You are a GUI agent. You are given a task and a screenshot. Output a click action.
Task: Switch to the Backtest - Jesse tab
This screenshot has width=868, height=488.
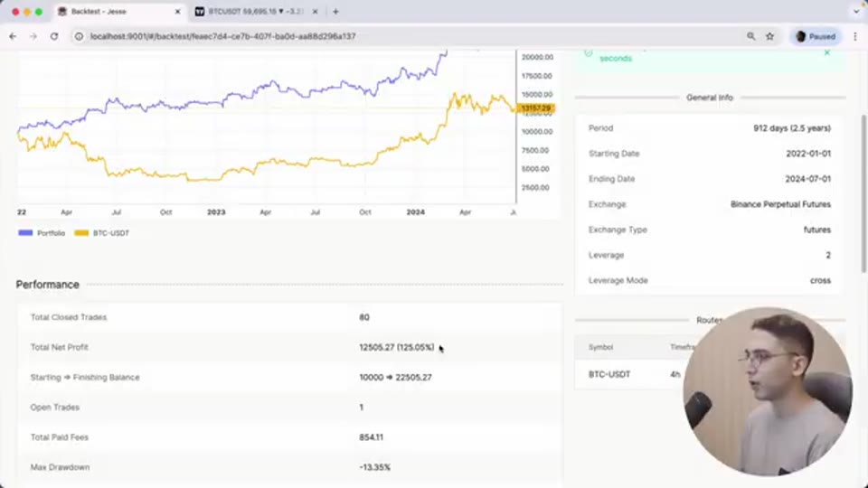point(119,11)
